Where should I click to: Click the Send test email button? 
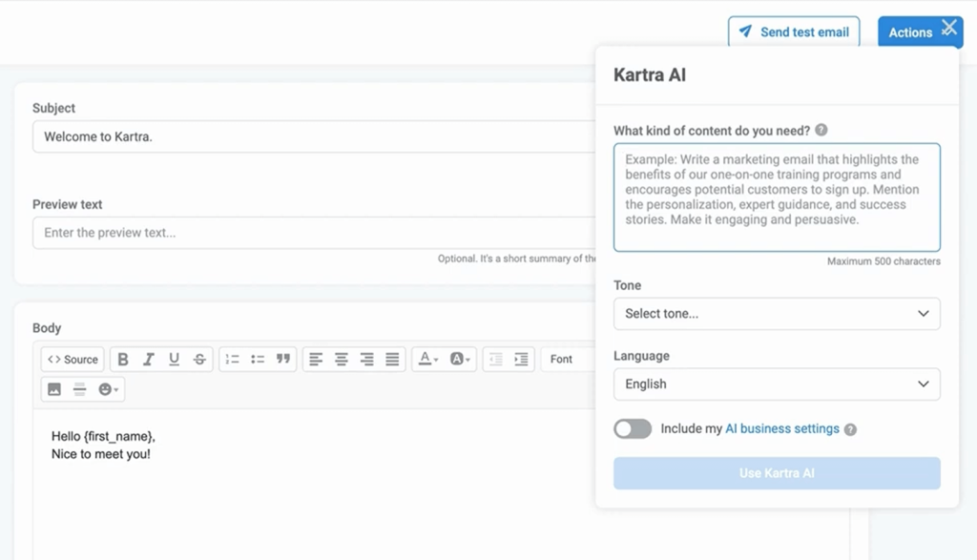[794, 31]
